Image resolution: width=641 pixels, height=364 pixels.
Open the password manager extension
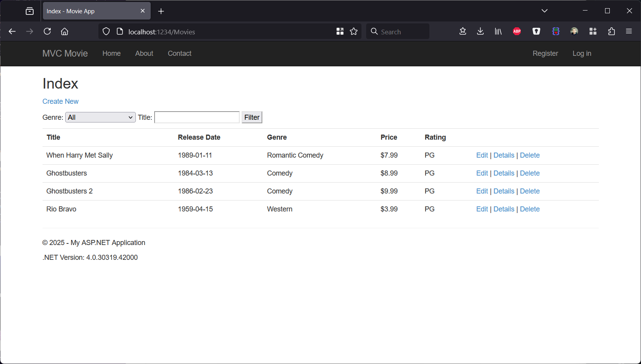pos(536,31)
